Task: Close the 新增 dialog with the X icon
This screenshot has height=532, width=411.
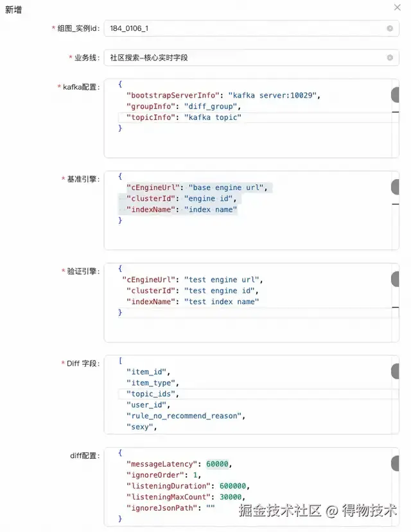Action: (x=396, y=7)
